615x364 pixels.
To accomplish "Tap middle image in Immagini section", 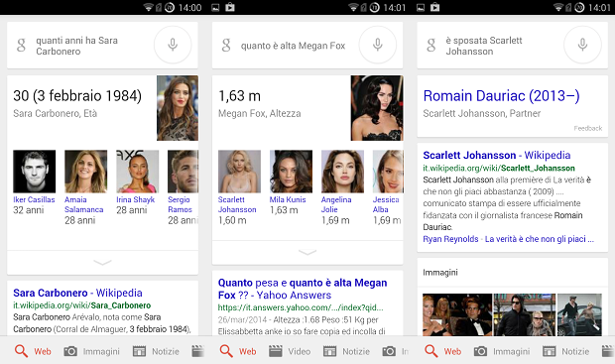I will click(525, 314).
